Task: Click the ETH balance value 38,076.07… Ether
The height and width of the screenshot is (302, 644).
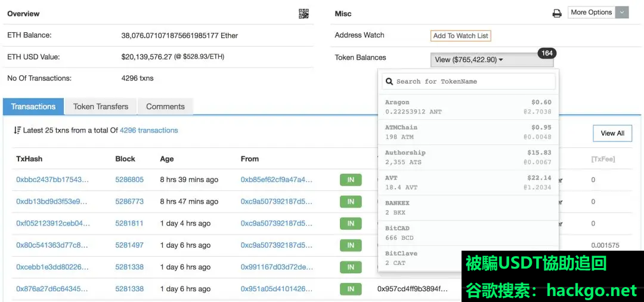Action: pyautogui.click(x=179, y=35)
